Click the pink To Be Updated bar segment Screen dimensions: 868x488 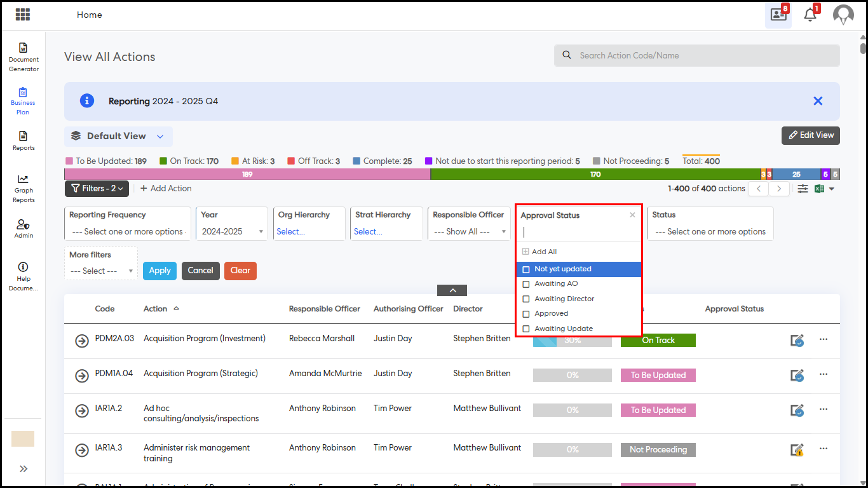pyautogui.click(x=247, y=174)
